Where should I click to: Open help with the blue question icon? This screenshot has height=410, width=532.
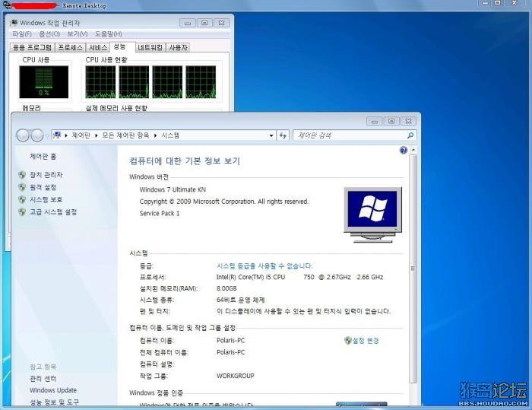coord(404,150)
